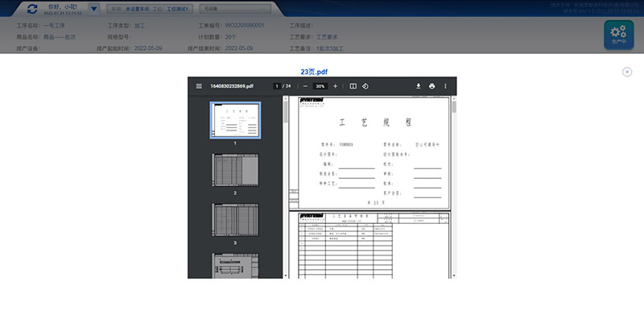Download the PDF file
The height and width of the screenshot is (315, 644).
pos(418,86)
